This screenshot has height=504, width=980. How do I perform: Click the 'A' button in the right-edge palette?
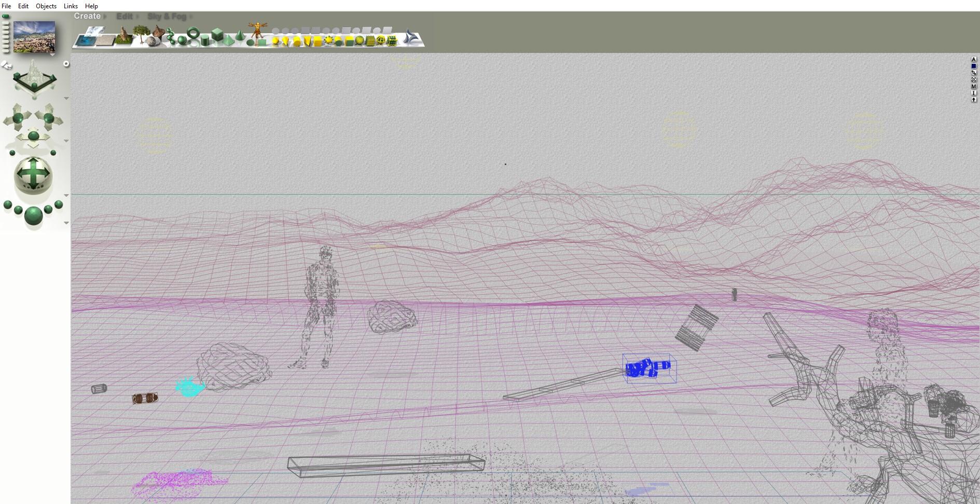(974, 60)
